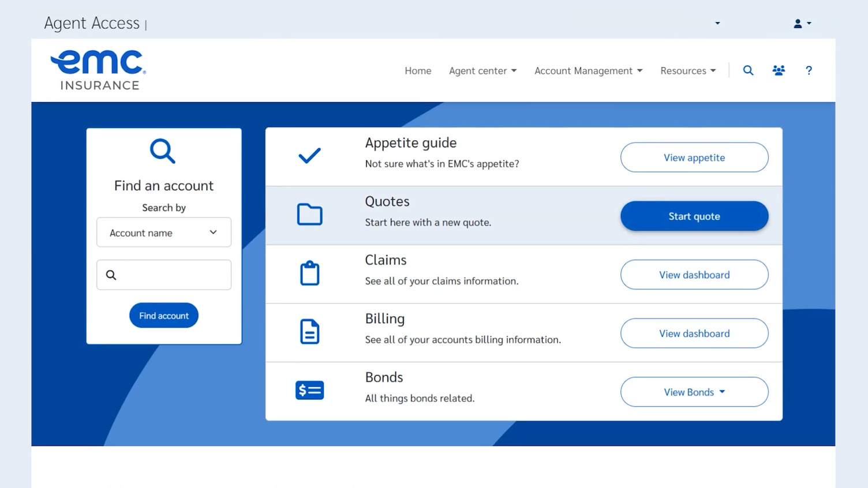Click into the account search text field

click(x=164, y=275)
